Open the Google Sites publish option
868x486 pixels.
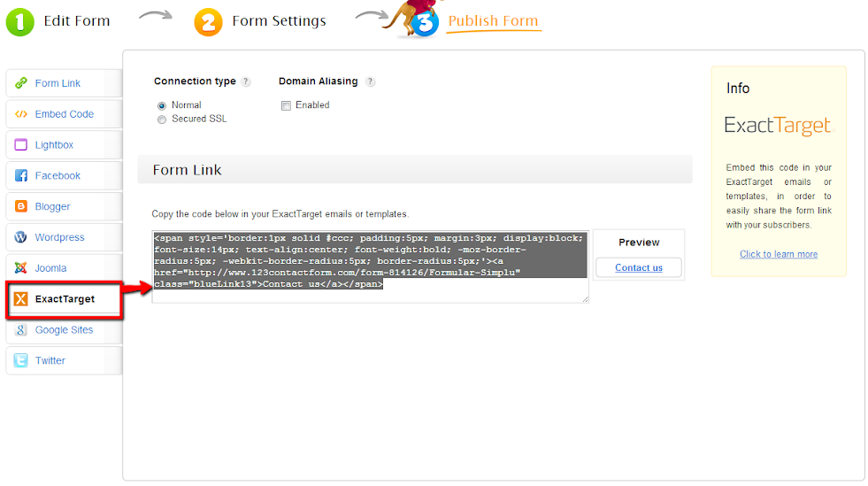(65, 330)
